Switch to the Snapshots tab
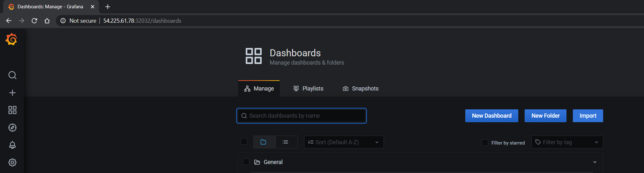The height and width of the screenshot is (173, 644). [361, 89]
